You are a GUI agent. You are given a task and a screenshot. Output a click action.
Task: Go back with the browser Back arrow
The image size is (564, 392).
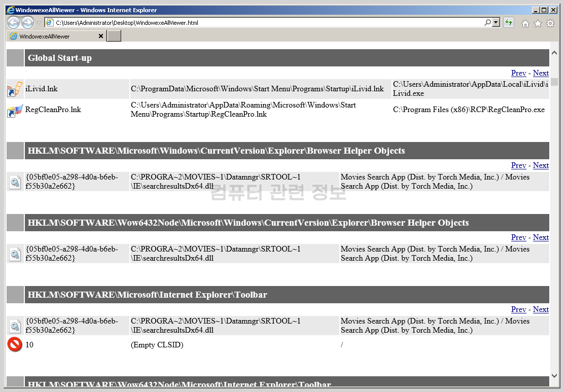coord(13,23)
